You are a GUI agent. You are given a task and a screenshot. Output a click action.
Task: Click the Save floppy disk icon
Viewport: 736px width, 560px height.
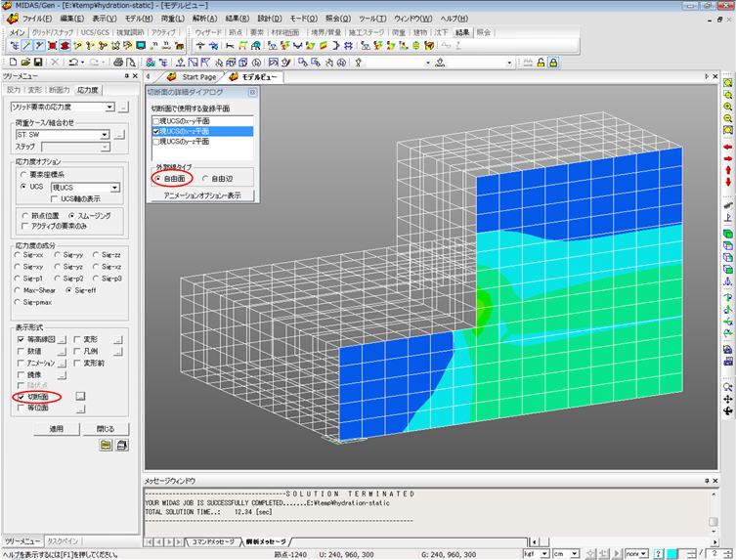(38, 62)
